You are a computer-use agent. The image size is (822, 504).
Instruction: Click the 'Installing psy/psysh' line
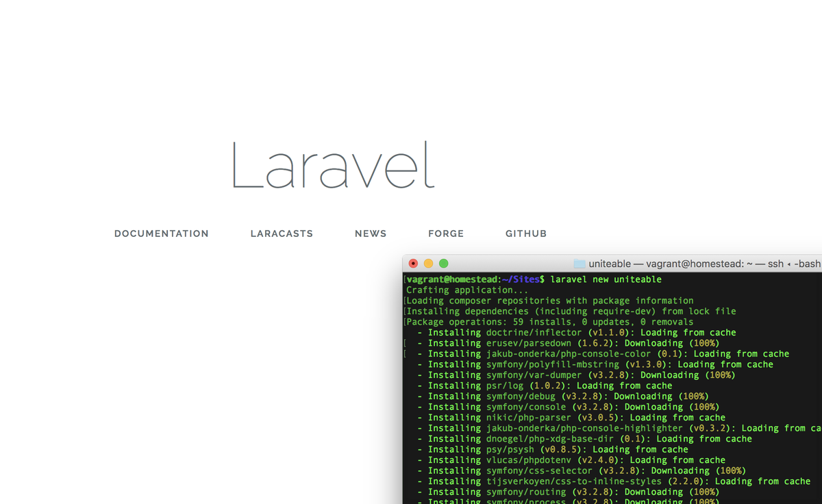point(553,449)
